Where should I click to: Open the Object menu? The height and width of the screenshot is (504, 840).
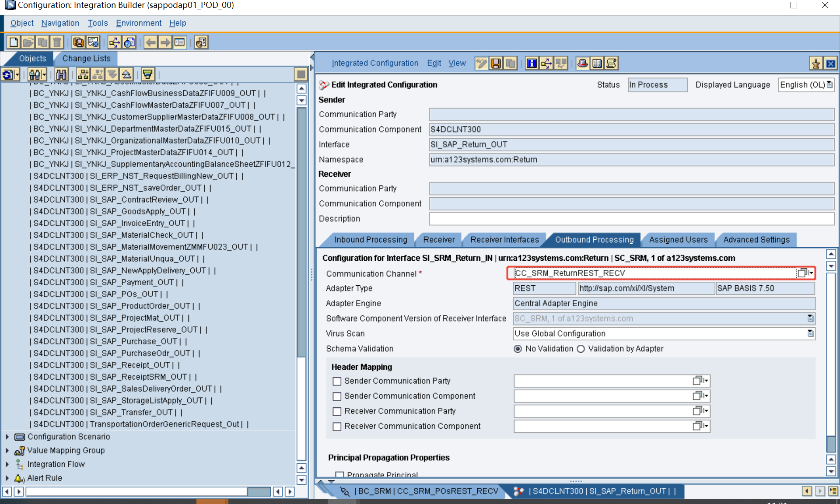(22, 23)
